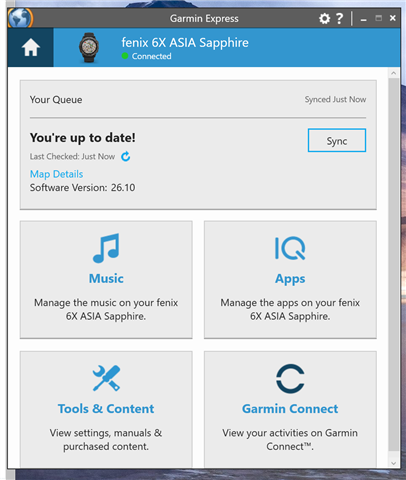Viewport: 406px width, 480px height.
Task: Open the Apps heading link
Action: point(290,279)
